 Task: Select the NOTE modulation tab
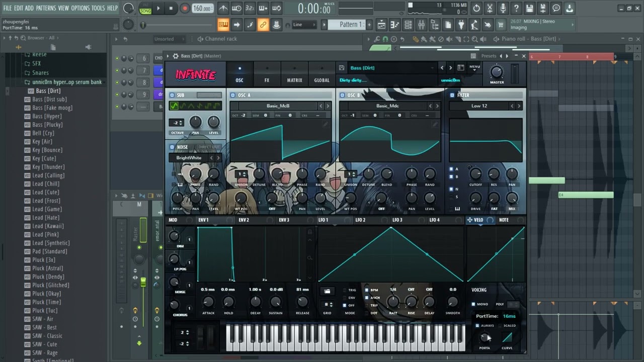coord(504,220)
